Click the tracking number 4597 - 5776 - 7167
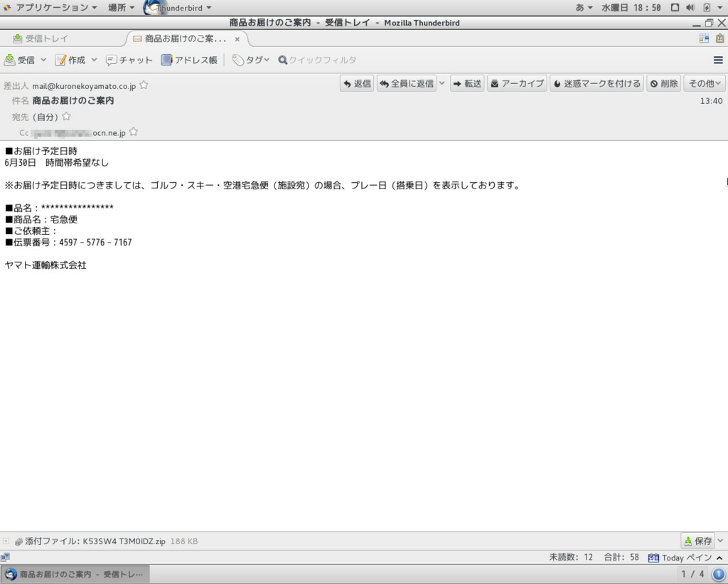 click(x=95, y=242)
